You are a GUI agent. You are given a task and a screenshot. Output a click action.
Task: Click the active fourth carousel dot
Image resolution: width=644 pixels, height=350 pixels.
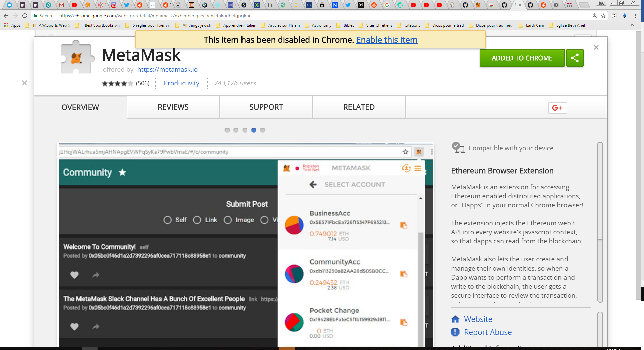pyautogui.click(x=254, y=130)
